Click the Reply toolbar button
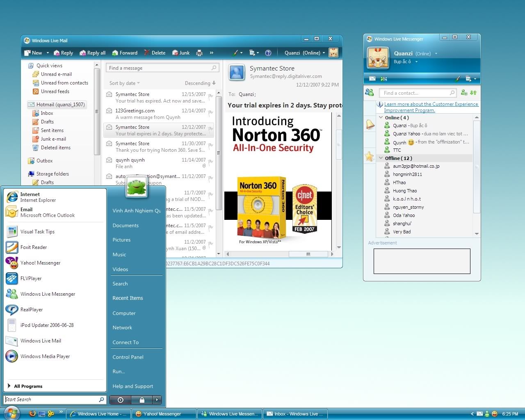Viewport: 525px width, 420px height. click(63, 53)
